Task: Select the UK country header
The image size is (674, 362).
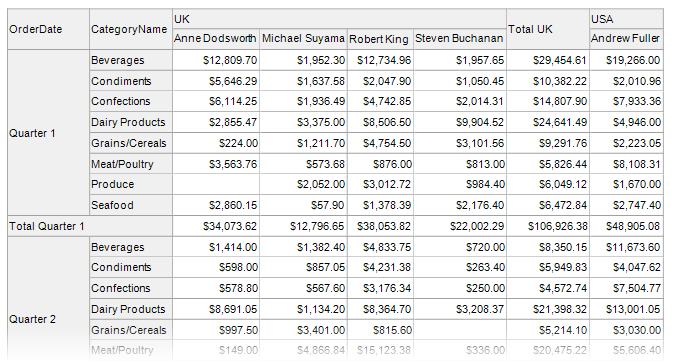Action: pyautogui.click(x=339, y=19)
